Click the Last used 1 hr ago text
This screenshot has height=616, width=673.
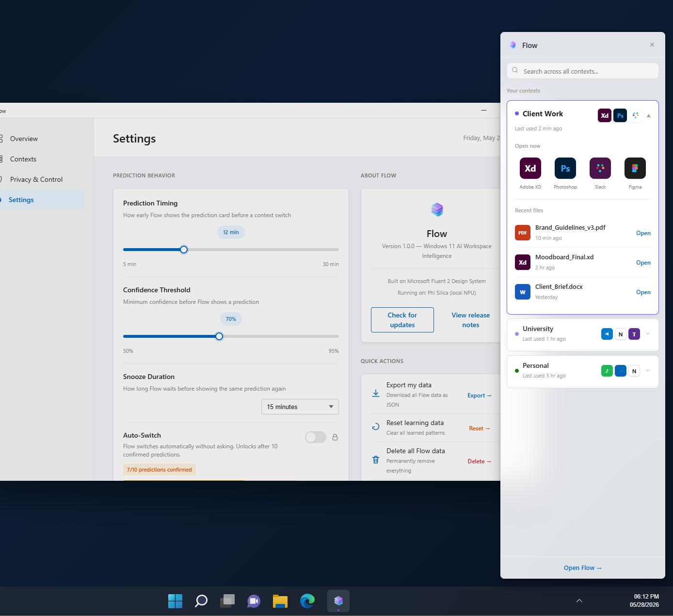544,339
